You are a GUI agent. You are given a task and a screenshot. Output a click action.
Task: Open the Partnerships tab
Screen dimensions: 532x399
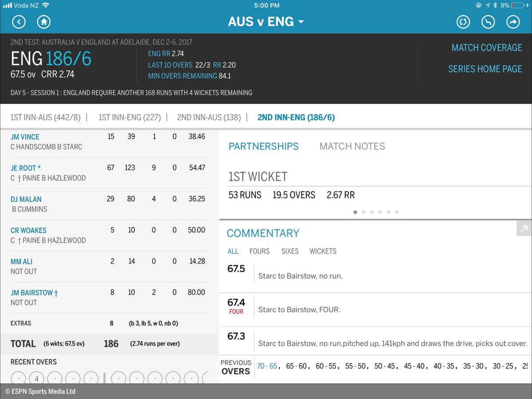point(264,146)
